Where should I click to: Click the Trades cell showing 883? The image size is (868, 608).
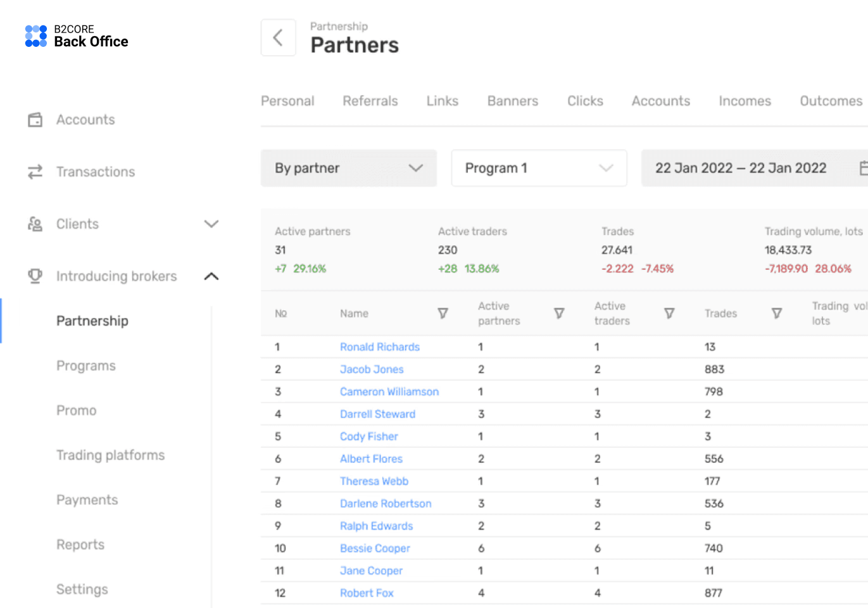coord(715,369)
